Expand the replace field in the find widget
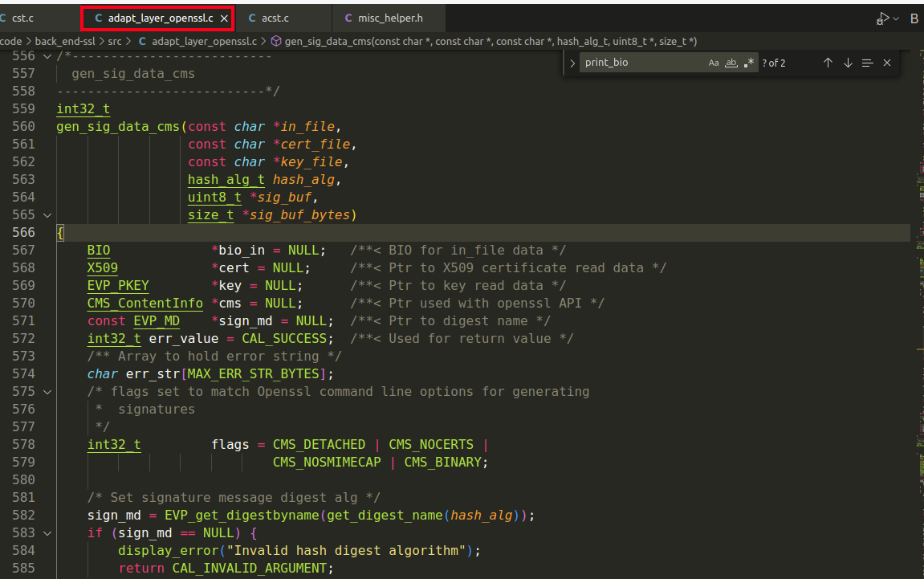924x579 pixels. click(572, 63)
